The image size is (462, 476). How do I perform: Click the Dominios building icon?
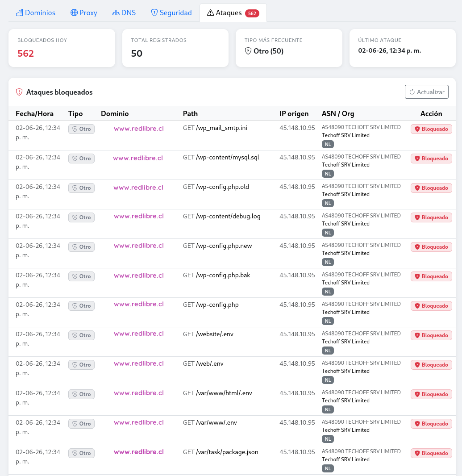[20, 13]
